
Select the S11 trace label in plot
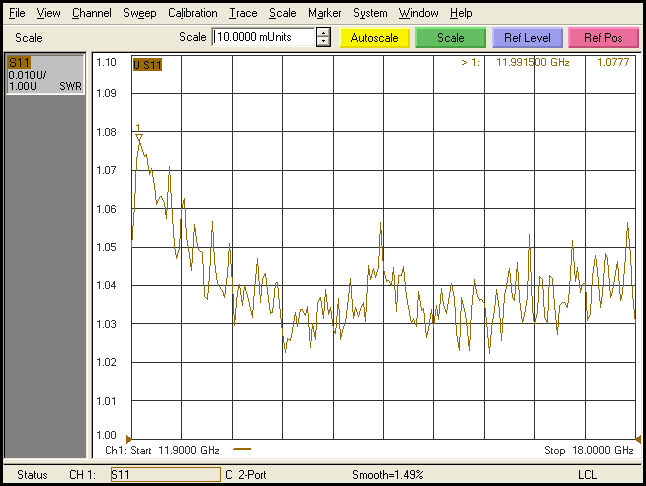147,65
